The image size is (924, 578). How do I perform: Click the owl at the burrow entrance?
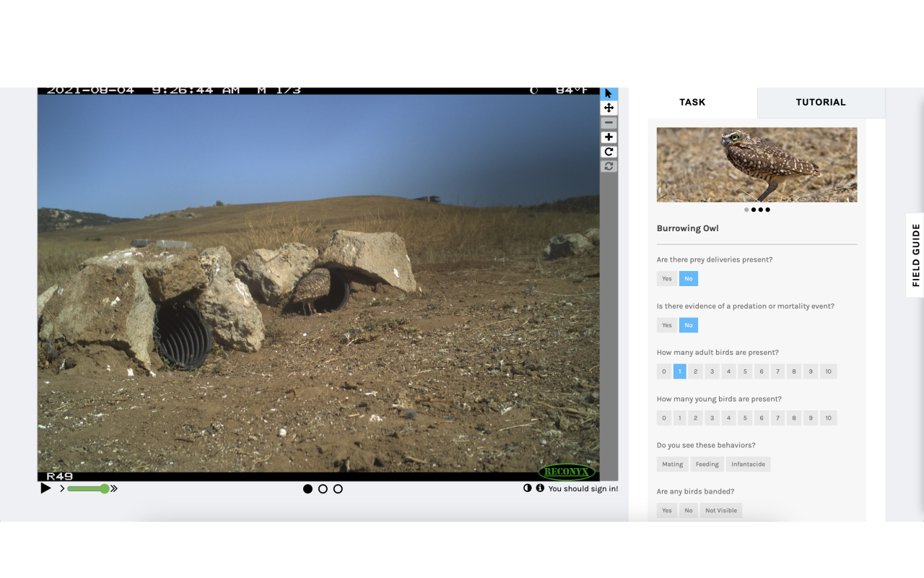click(313, 290)
